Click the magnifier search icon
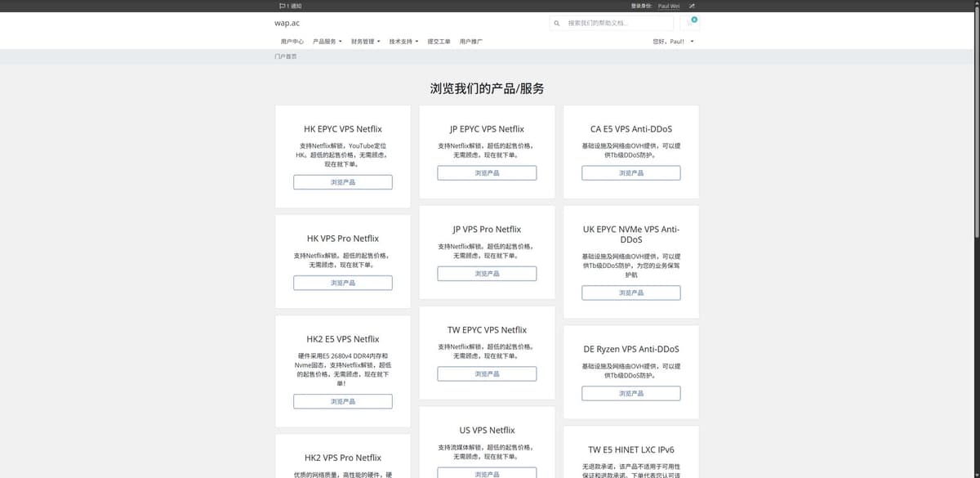 coord(557,23)
